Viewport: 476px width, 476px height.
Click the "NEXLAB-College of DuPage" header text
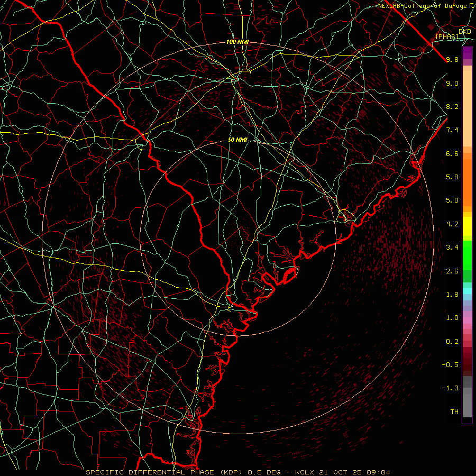pos(423,5)
